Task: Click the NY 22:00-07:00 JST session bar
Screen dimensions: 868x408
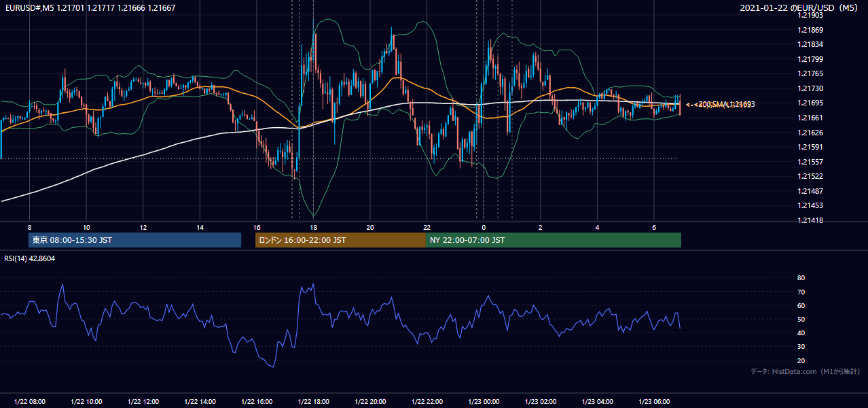Action: click(554, 240)
